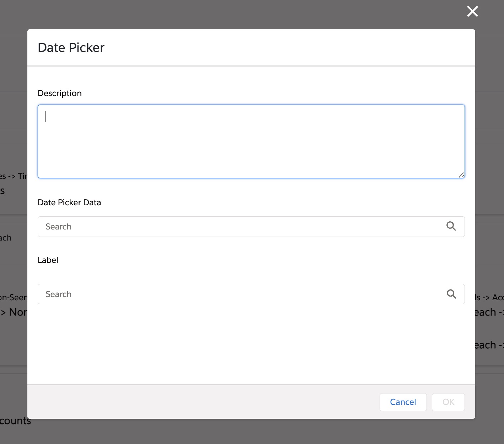Click the 'Search' placeholder in Label field
The height and width of the screenshot is (444, 504).
(59, 294)
